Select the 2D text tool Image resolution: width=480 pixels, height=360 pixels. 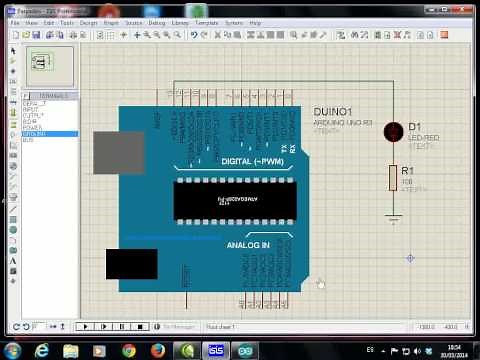point(13,261)
